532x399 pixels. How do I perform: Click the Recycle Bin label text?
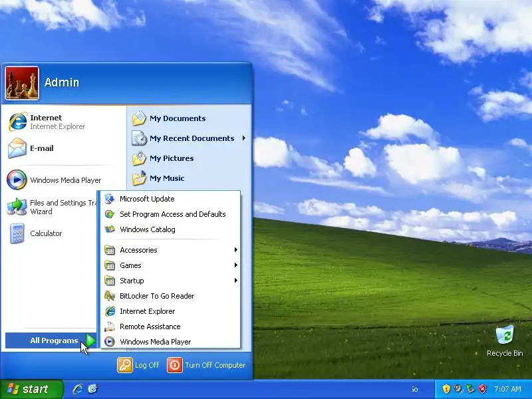click(x=505, y=353)
